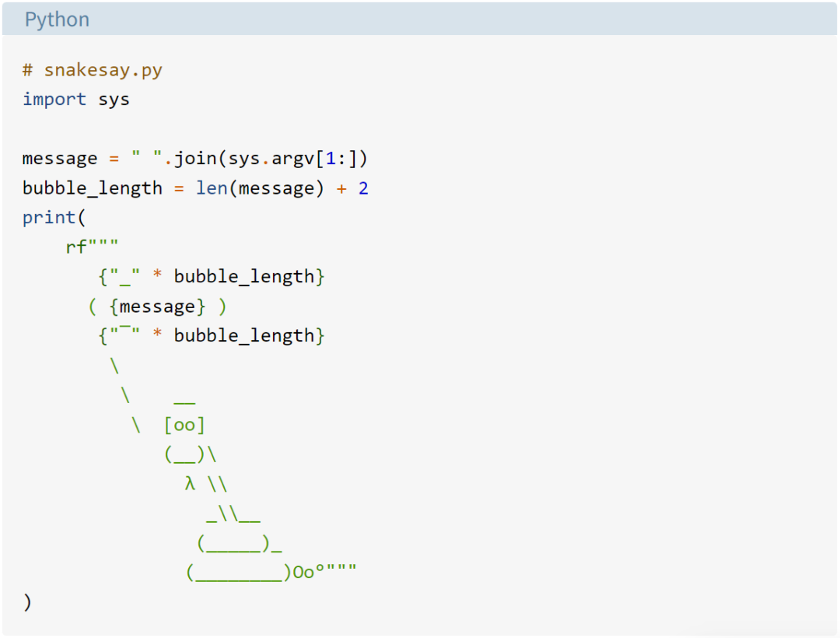The width and height of the screenshot is (840, 638).
Task: Click the final closing parenthesis line
Action: (x=27, y=602)
